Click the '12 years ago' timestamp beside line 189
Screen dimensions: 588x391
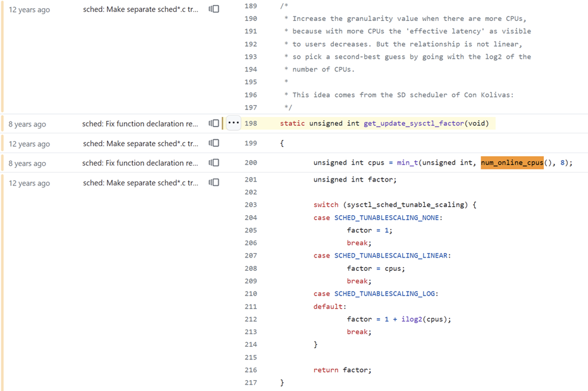tap(29, 10)
